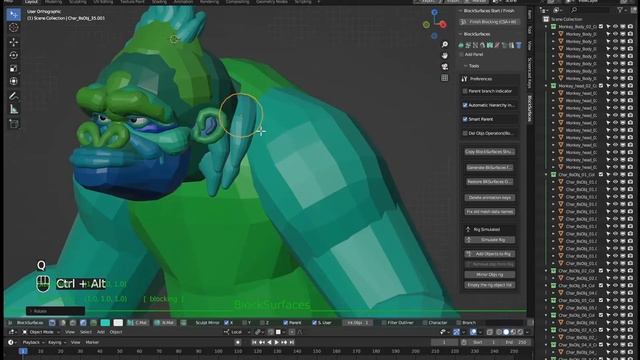Open the viewport Object menu
The height and width of the screenshot is (360, 640).
click(116, 332)
